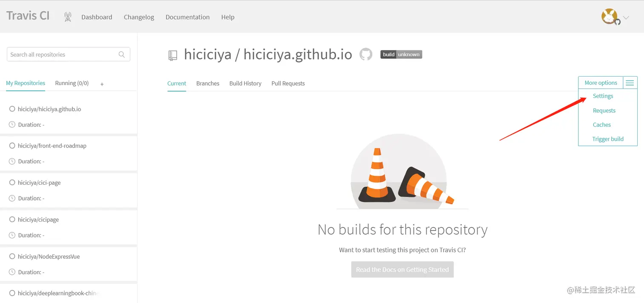Viewport: 644px width, 303px height.
Task: Open hiciciya/hiciciya.github.io in the sidebar
Action: tap(49, 109)
